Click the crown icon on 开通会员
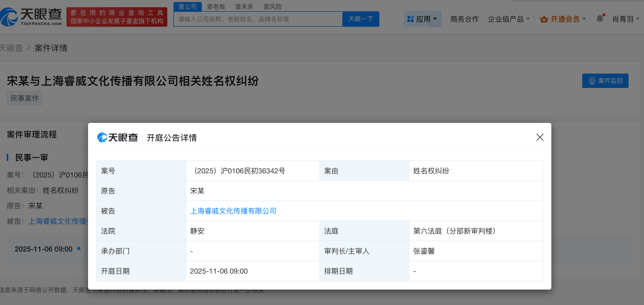 click(544, 19)
